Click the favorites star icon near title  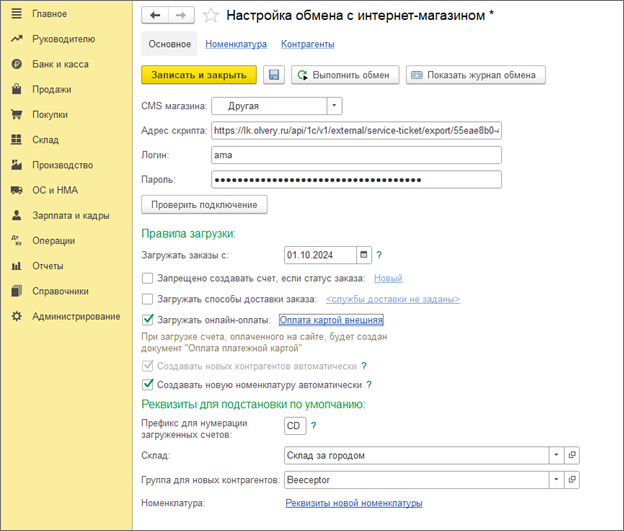coord(210,15)
